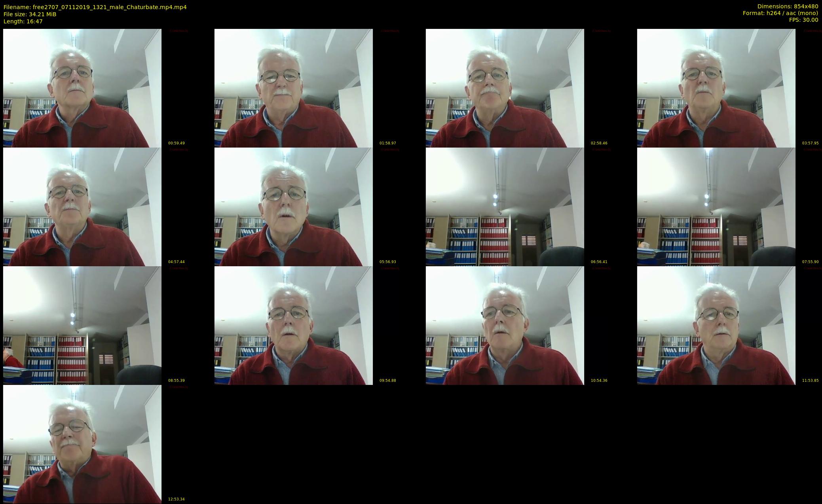Click the thumbnail at 11:53.85
Image resolution: width=822 pixels, height=504 pixels.
716,325
